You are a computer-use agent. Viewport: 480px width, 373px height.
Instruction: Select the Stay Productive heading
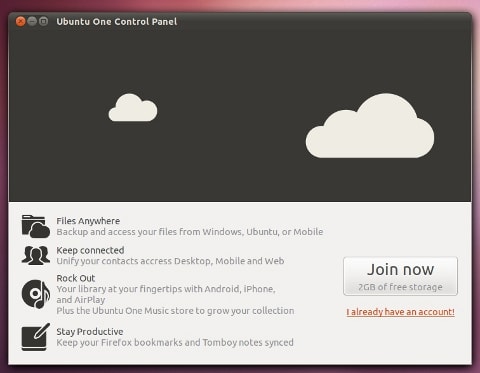90,332
